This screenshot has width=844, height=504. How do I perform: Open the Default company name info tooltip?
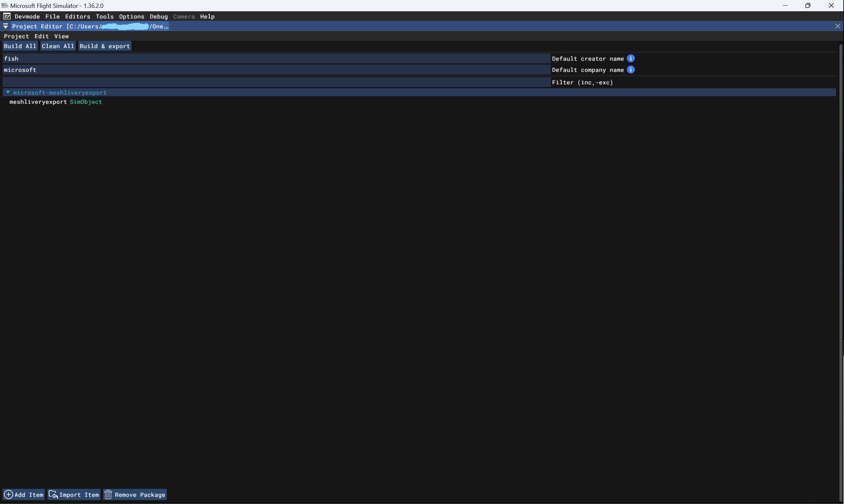[632, 70]
